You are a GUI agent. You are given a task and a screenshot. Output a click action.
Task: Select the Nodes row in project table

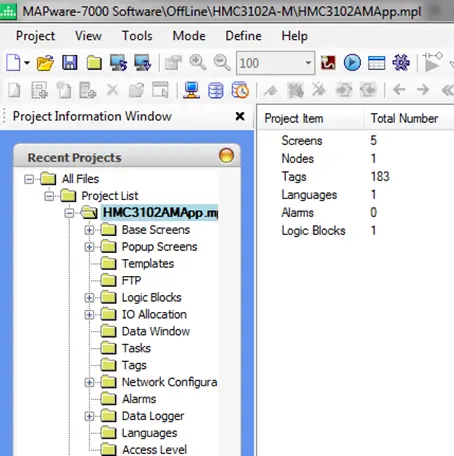tap(297, 159)
